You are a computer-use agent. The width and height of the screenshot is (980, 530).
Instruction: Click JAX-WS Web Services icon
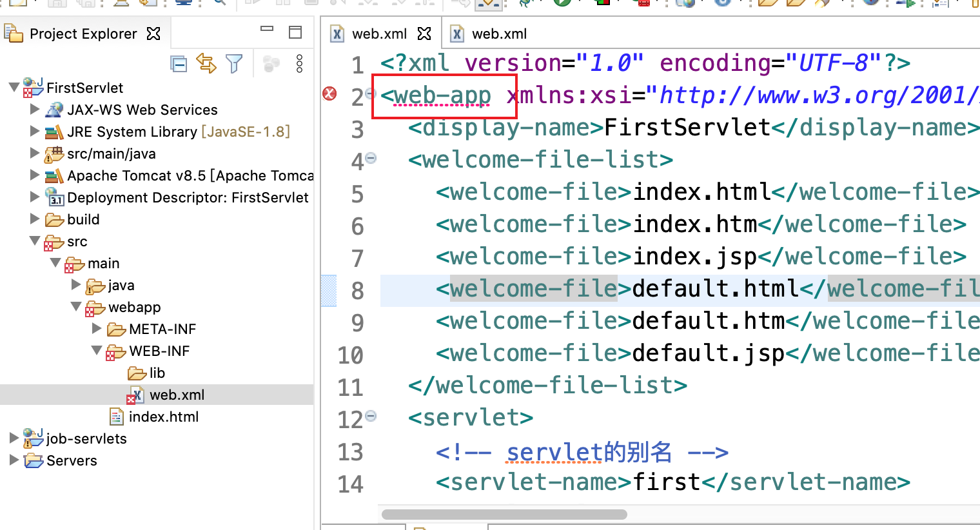pos(54,110)
